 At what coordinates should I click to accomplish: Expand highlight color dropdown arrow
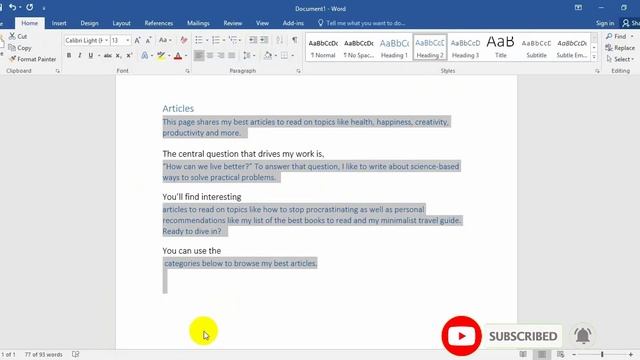169,56
